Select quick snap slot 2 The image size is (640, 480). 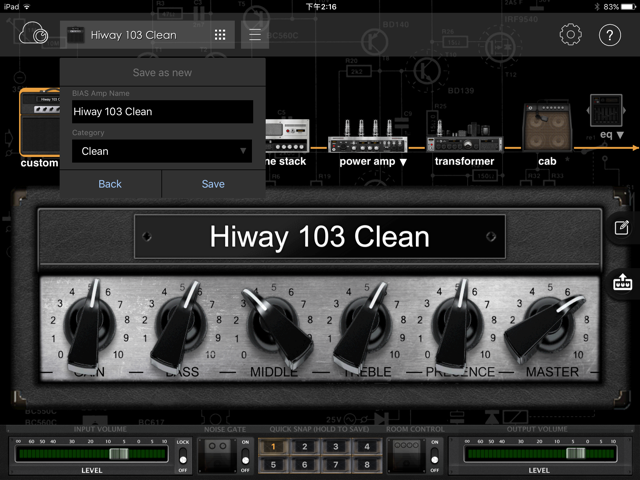click(304, 447)
